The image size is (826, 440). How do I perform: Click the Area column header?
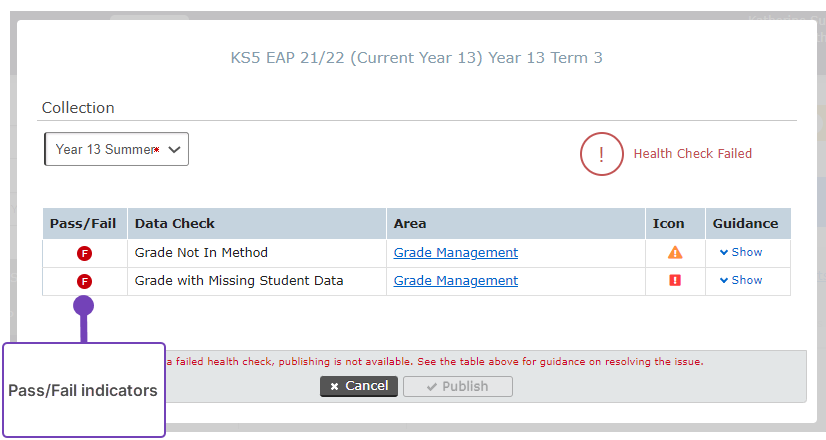(410, 224)
